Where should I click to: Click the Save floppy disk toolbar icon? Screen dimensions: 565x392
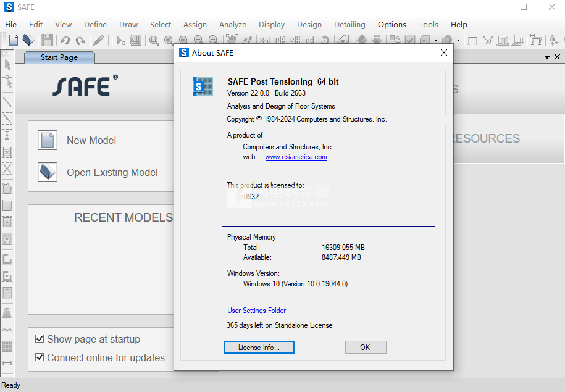pos(47,40)
